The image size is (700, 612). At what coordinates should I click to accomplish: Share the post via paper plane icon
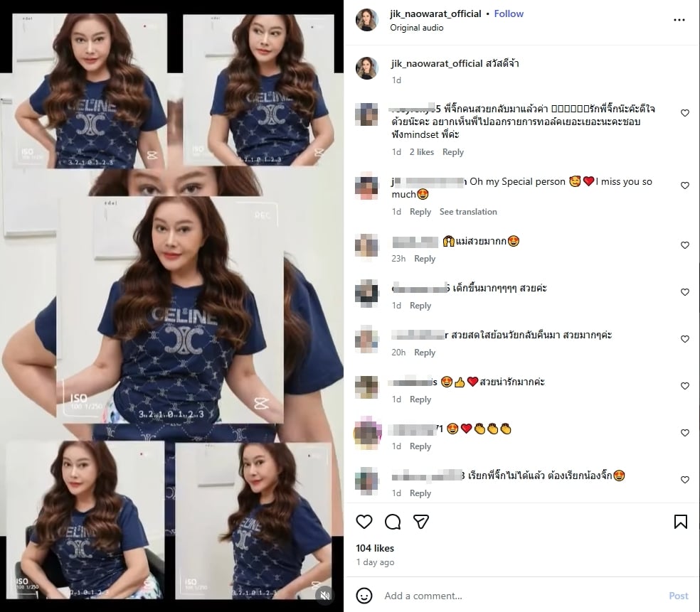(421, 522)
